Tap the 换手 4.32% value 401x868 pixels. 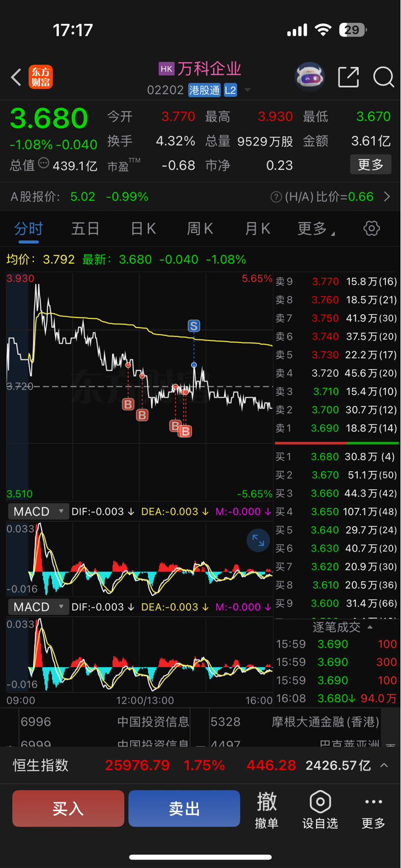[175, 141]
